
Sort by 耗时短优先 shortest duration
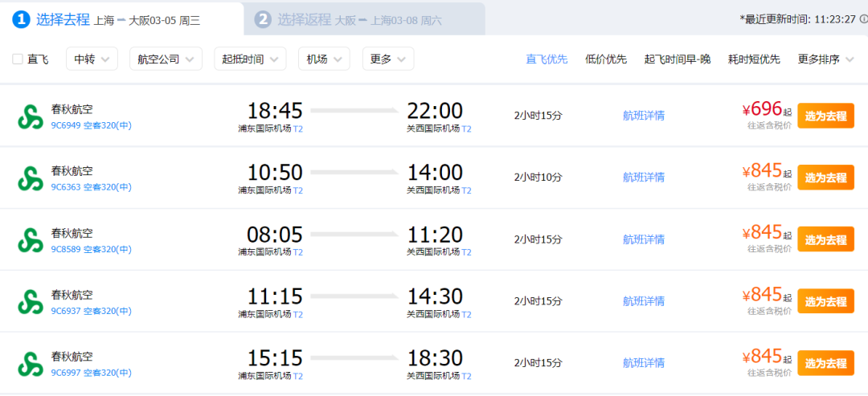(x=754, y=59)
